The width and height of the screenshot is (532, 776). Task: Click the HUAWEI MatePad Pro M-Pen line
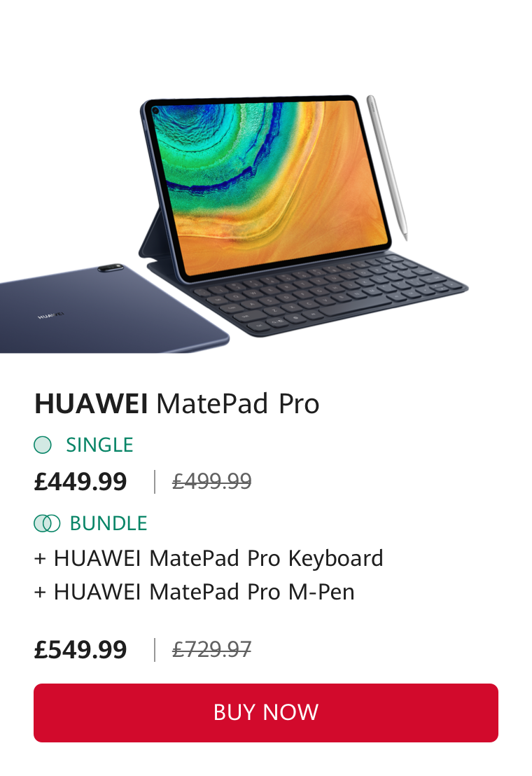coord(195,592)
